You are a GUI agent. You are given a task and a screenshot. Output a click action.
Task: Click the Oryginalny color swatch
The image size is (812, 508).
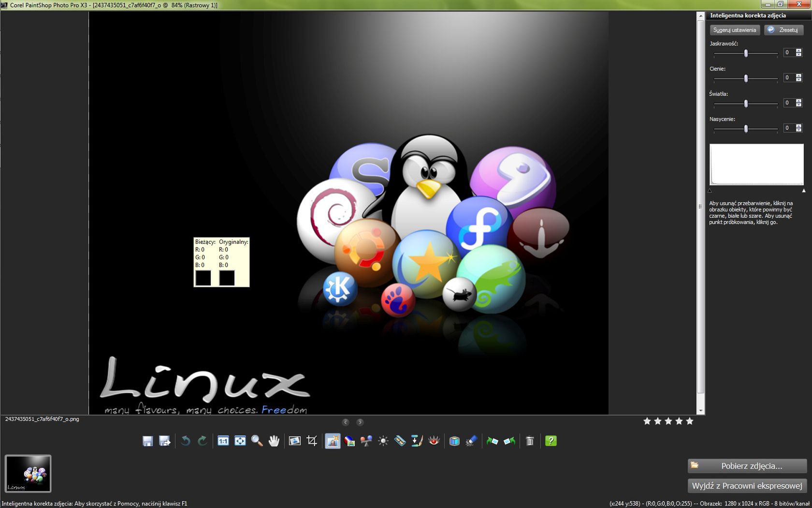(x=227, y=278)
